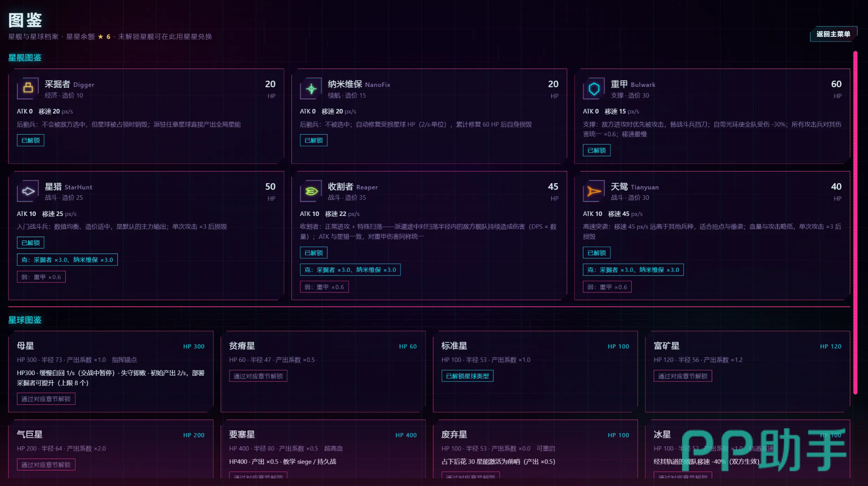Click 返回主菜单 to return to main menu

tap(833, 34)
